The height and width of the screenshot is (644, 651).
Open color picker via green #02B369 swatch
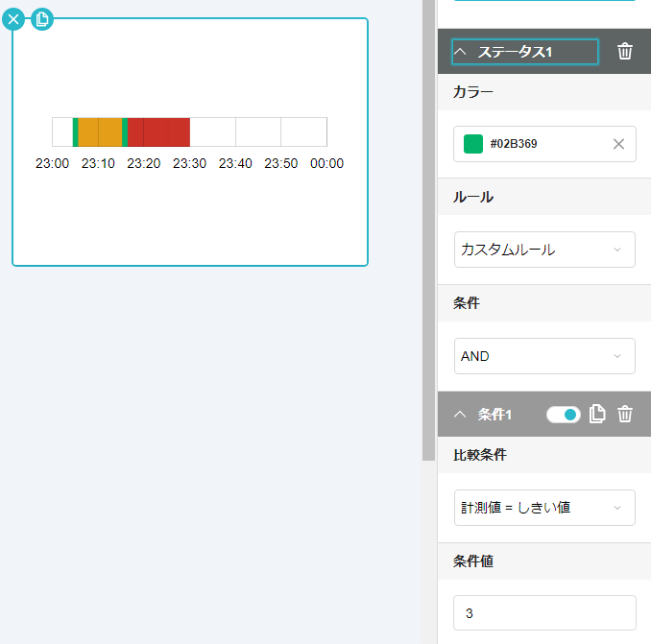(x=473, y=144)
